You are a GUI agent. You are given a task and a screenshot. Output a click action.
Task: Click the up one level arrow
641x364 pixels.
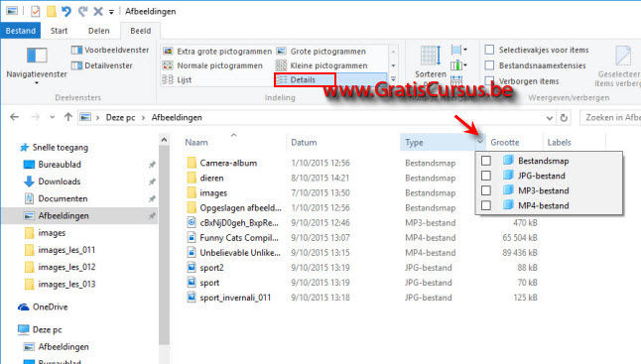[x=68, y=118]
